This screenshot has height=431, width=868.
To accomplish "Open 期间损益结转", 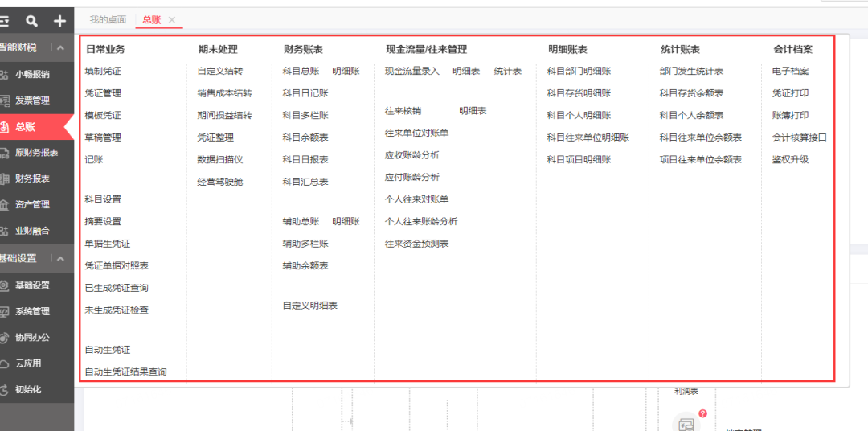I will tap(225, 115).
